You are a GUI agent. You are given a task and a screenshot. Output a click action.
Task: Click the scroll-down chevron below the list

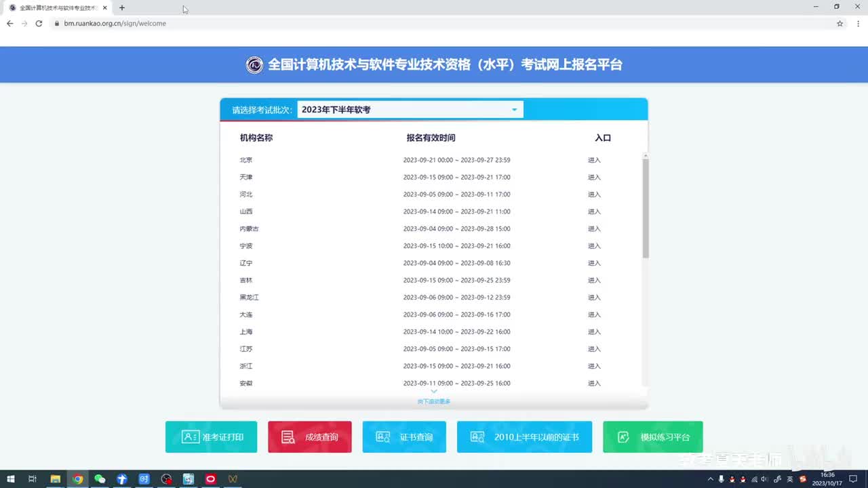pyautogui.click(x=434, y=391)
